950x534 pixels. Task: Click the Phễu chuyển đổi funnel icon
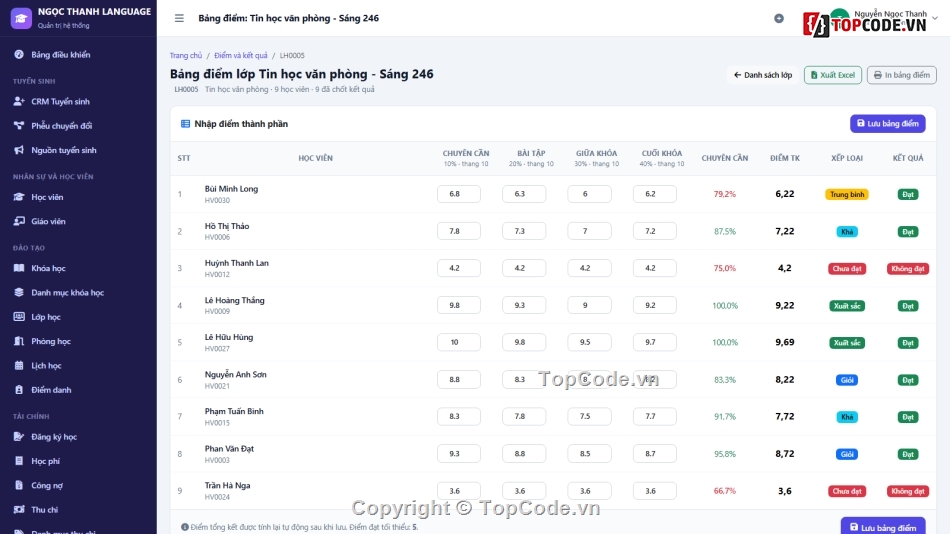[19, 125]
